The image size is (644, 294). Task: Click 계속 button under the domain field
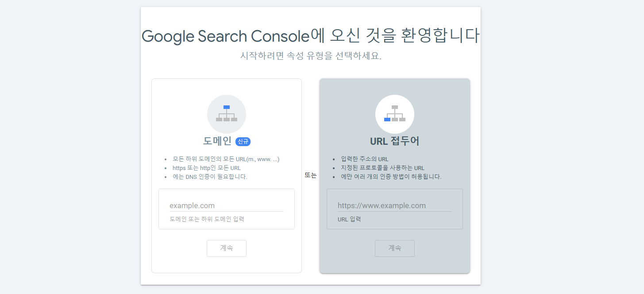point(227,248)
